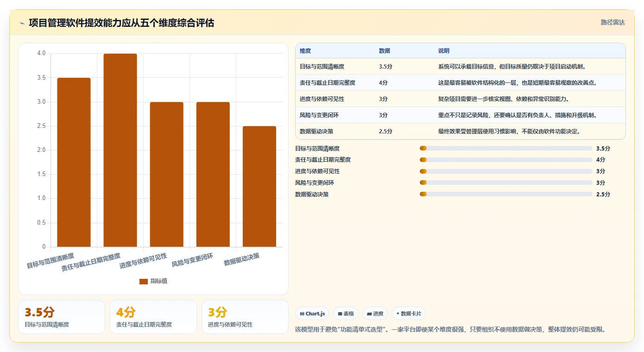Click the 数据卡片 chip

pyautogui.click(x=409, y=314)
